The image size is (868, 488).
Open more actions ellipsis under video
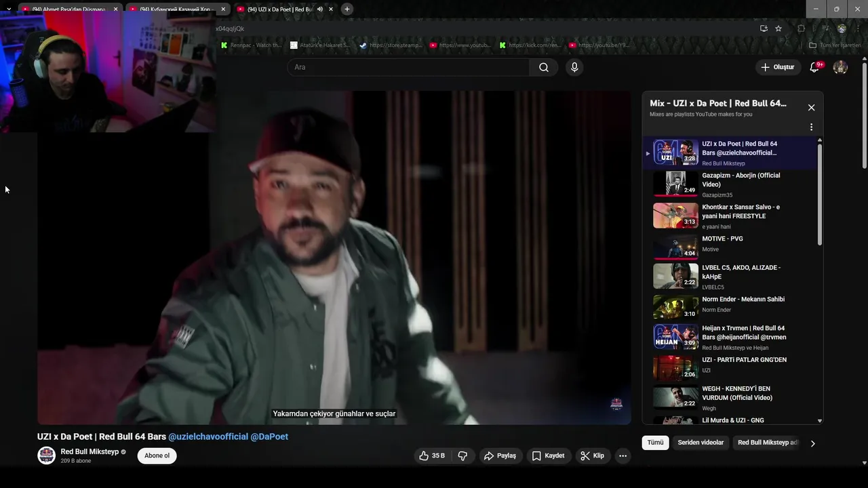pos(623,455)
